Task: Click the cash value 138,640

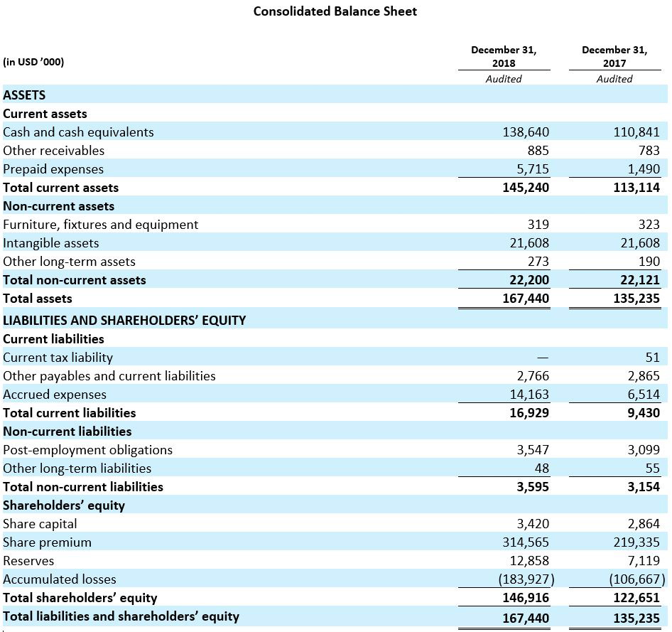Action: click(526, 132)
